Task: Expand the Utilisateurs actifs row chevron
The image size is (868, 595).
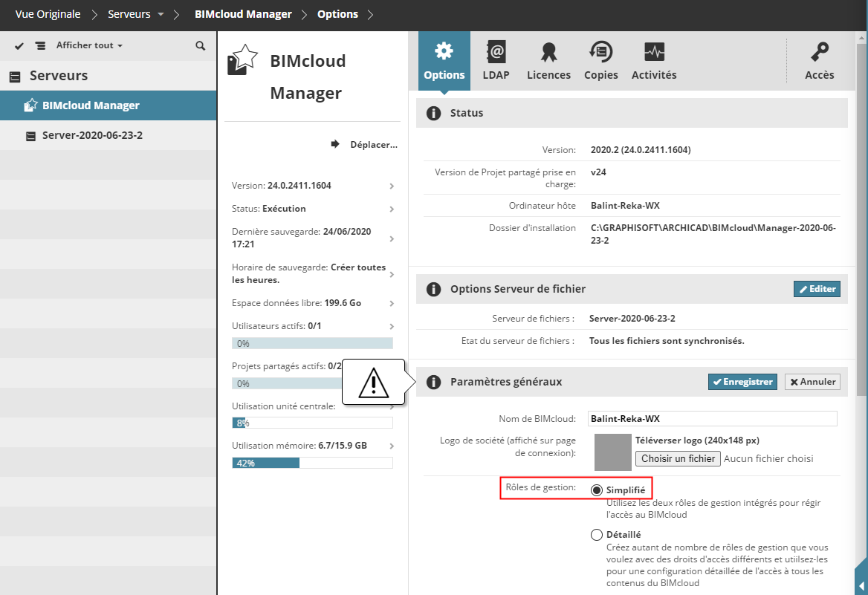Action: point(392,327)
